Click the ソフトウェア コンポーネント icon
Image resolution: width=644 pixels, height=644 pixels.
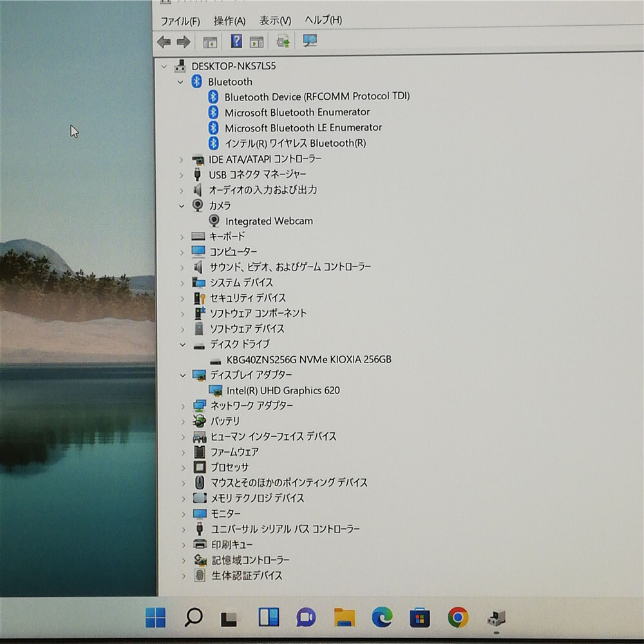[x=200, y=314]
